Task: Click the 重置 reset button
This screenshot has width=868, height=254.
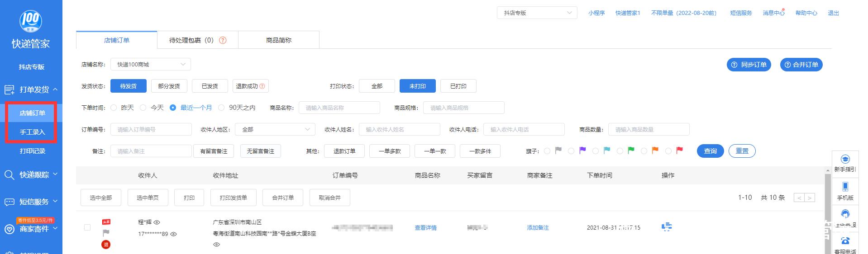Action: tap(742, 151)
